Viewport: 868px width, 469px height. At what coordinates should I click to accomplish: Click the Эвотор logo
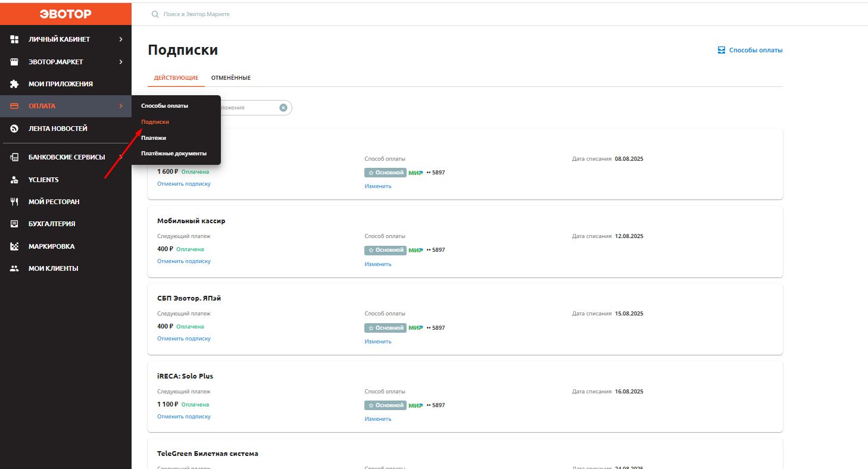[65, 14]
